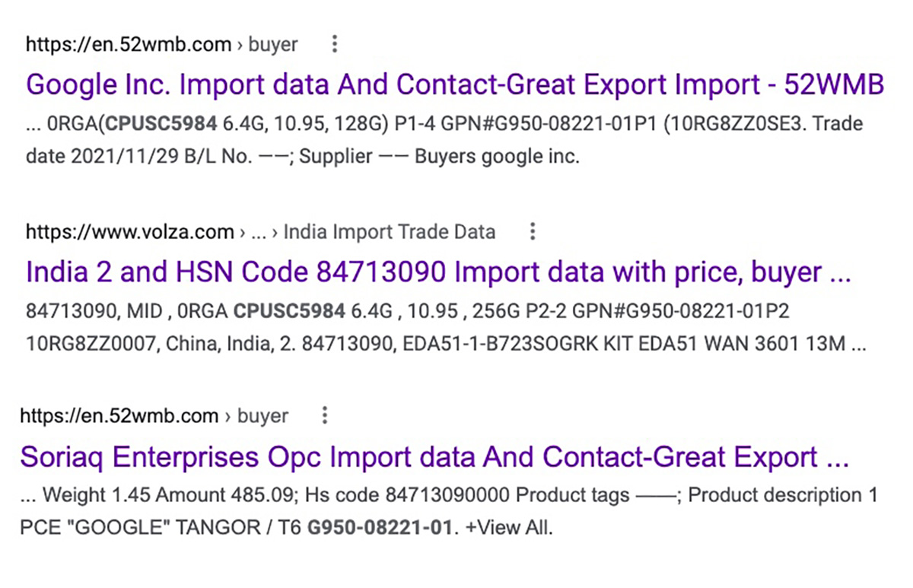Click the en.52wmb.com URL above Google Inc. result
913x588 pixels.
128,45
